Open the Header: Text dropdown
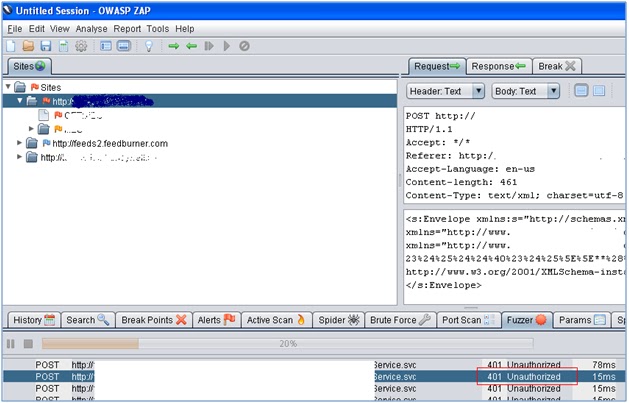The height and width of the screenshot is (403, 629). pyautogui.click(x=445, y=91)
